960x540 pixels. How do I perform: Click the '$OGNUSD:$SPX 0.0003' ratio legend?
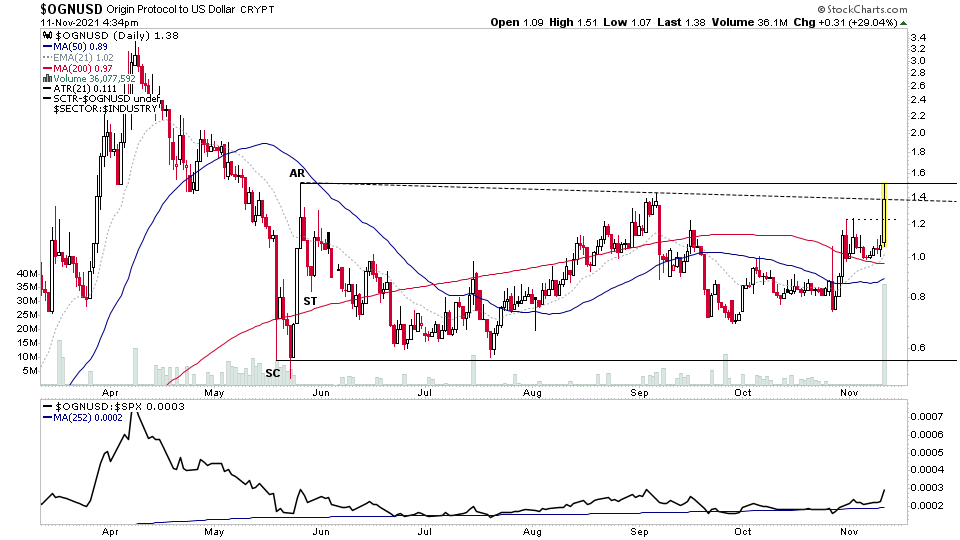tap(114, 407)
